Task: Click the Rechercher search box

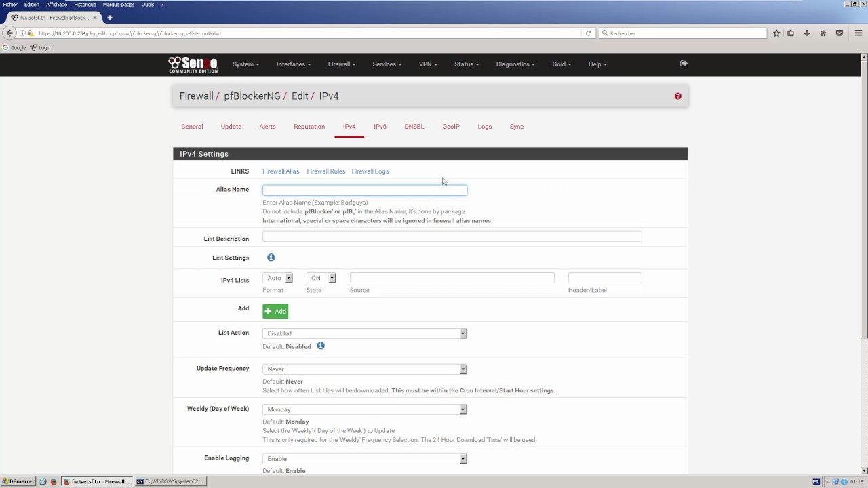Action: (x=683, y=33)
